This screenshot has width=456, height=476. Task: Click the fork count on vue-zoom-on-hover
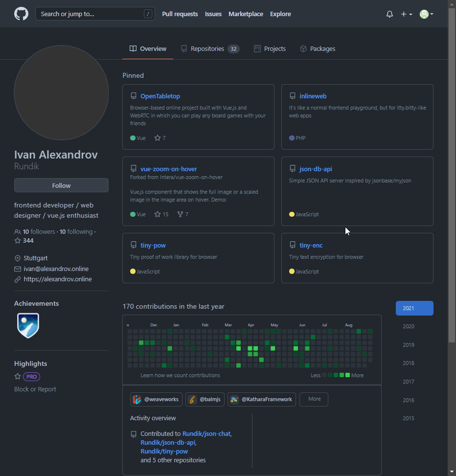(x=183, y=214)
